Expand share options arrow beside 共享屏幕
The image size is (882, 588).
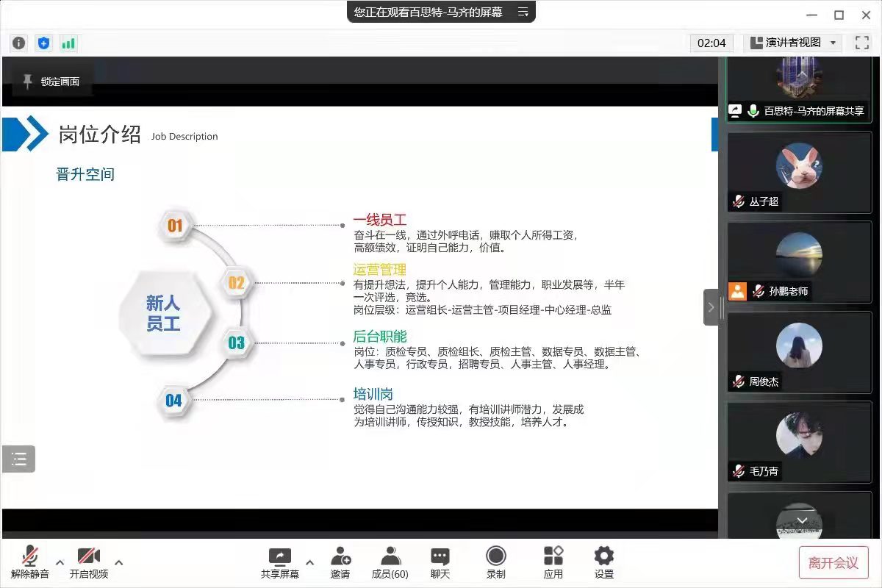click(309, 563)
